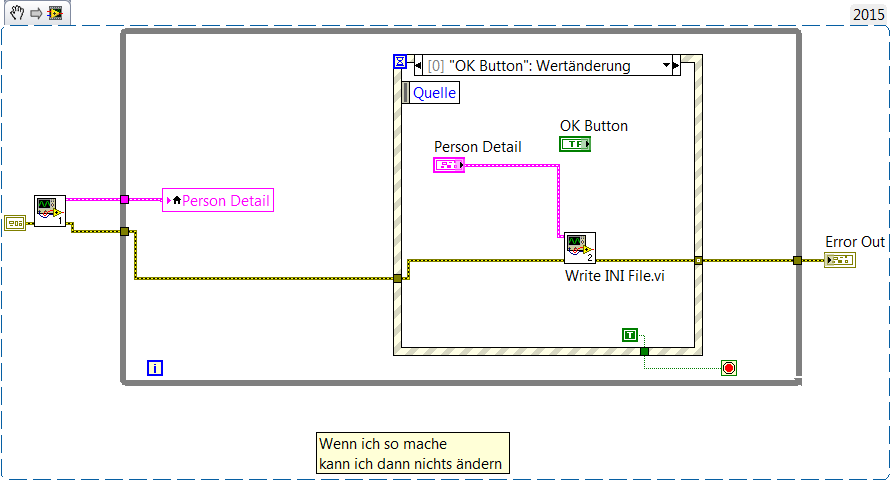The height and width of the screenshot is (481, 891).
Task: Click the True boolean constant
Action: [630, 335]
